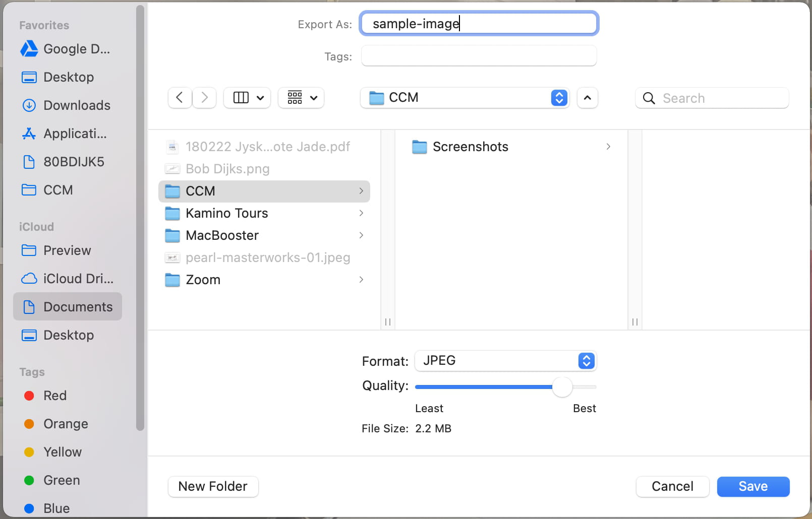
Task: Open the column view mode dropdown
Action: (248, 98)
